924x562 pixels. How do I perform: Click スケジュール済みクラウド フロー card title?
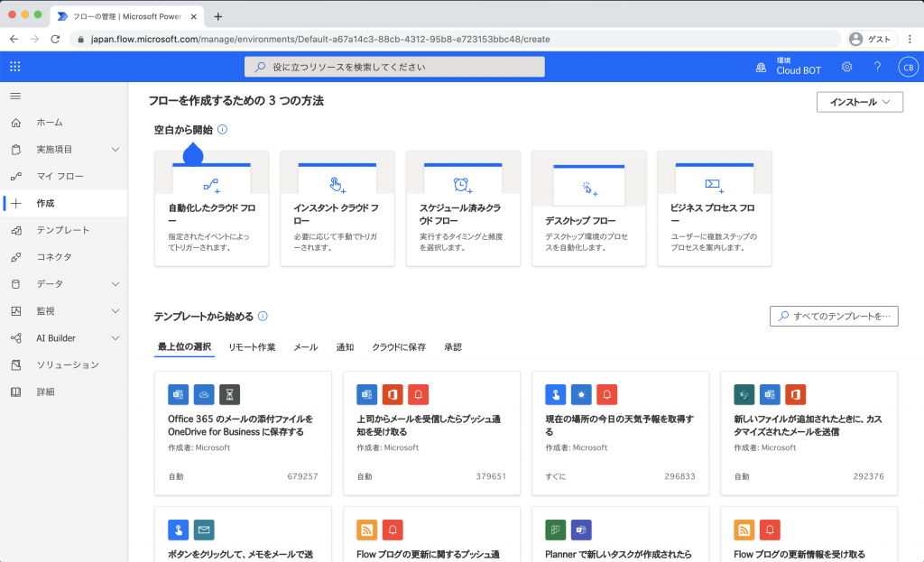[x=460, y=215]
